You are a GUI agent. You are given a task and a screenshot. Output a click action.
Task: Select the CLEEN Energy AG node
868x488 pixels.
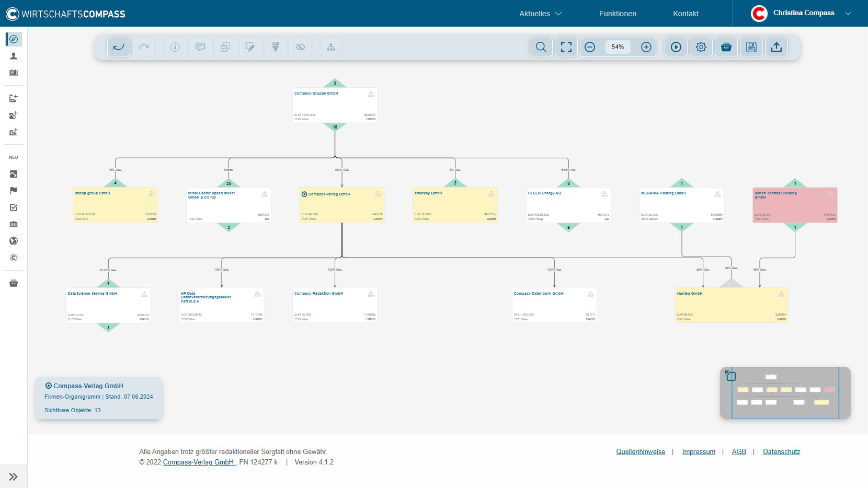[568, 205]
